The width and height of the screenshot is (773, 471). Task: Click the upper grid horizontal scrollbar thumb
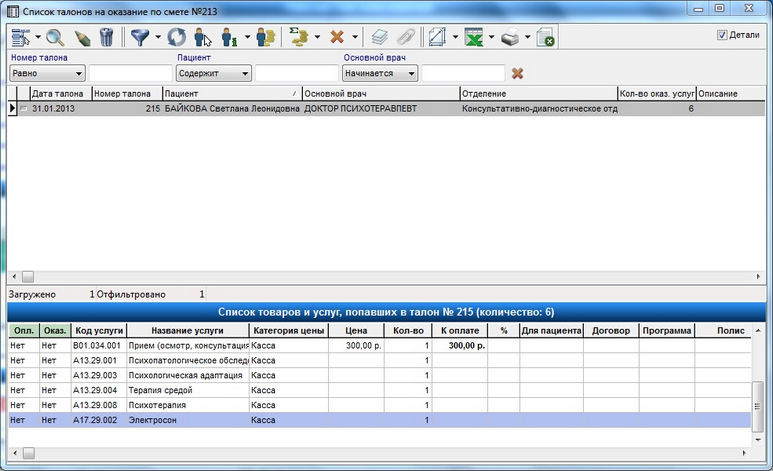[28, 277]
